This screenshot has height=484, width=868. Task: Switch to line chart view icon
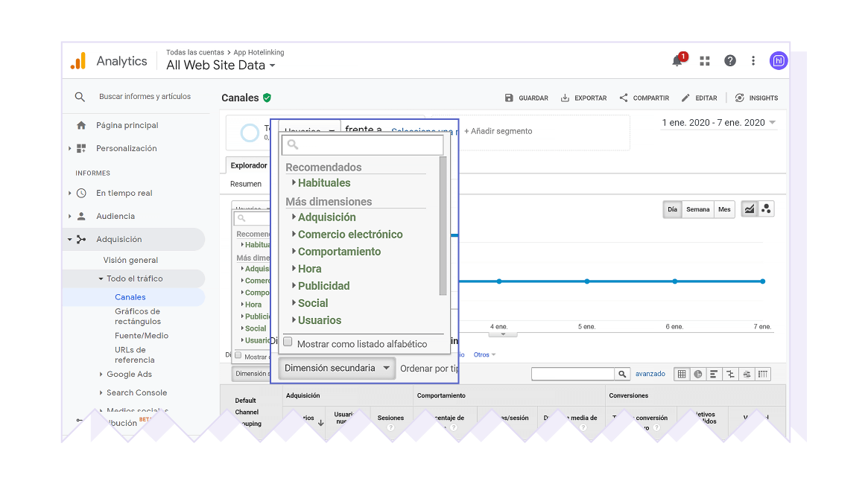[x=749, y=209]
